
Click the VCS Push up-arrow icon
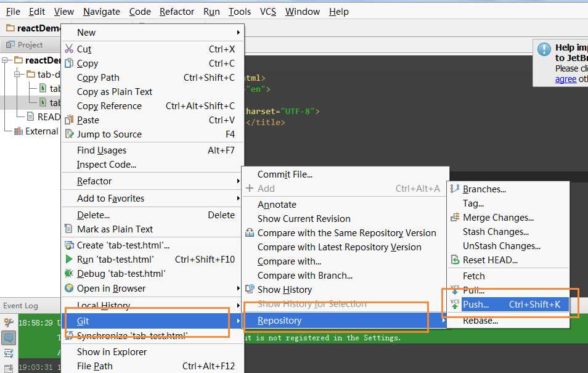[x=455, y=305]
